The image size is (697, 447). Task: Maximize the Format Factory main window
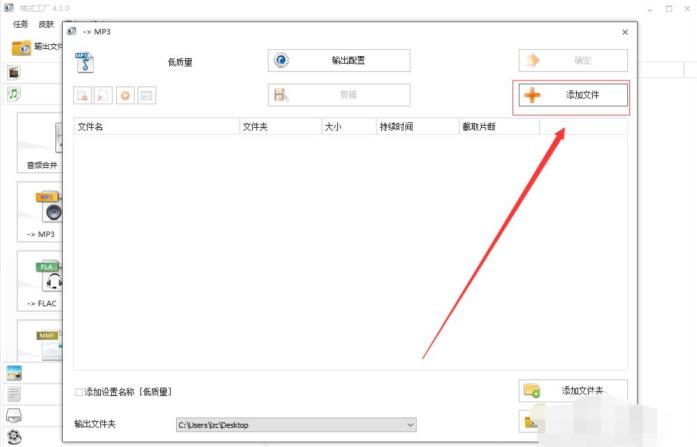pos(669,8)
